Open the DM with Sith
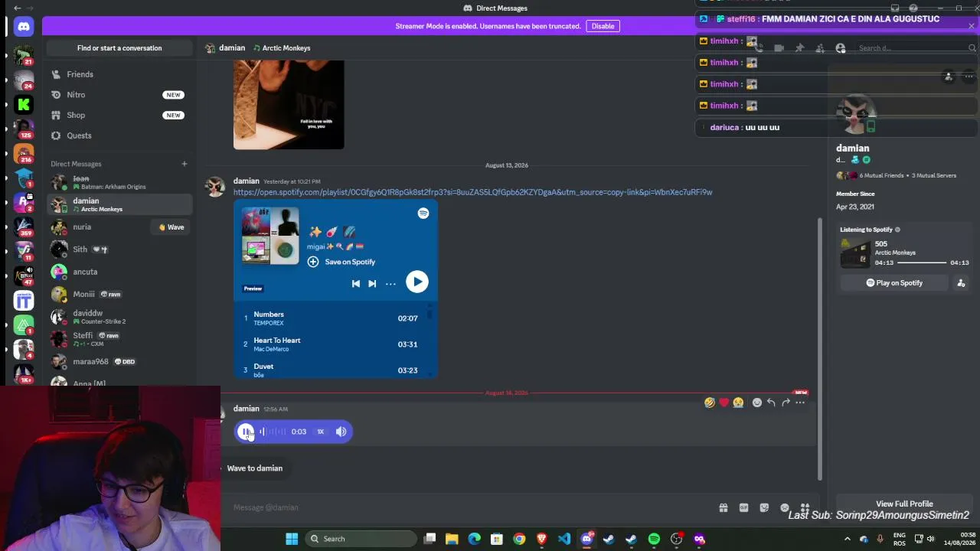This screenshot has height=551, width=980. coord(119,249)
